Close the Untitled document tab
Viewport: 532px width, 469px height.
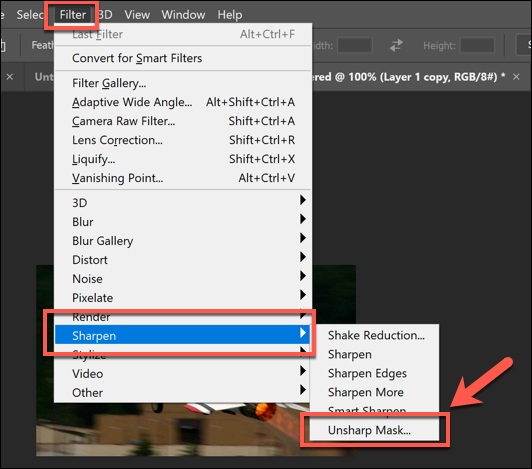10,77
